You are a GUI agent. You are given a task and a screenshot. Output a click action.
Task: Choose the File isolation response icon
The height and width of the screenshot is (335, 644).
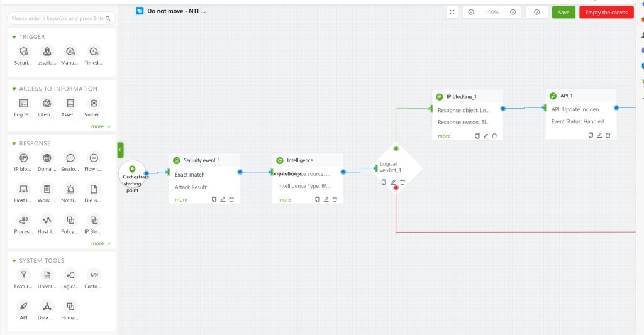tap(94, 189)
